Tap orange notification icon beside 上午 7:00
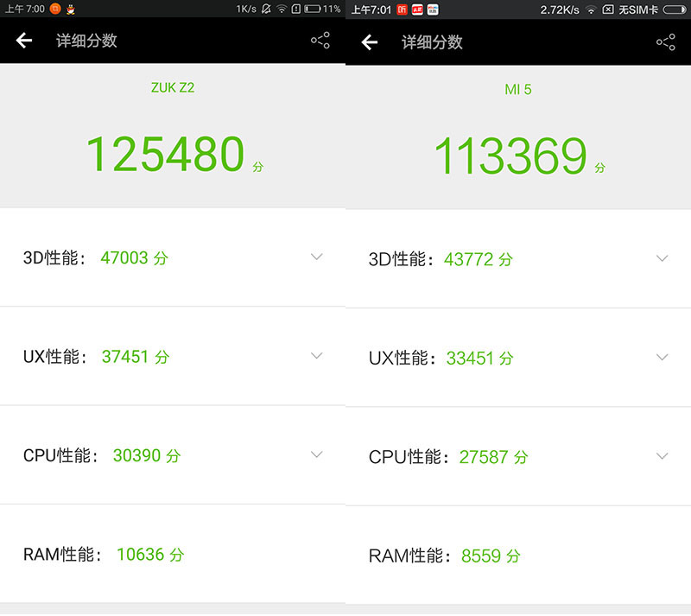Viewport: 691px width, 616px height. coord(55,9)
